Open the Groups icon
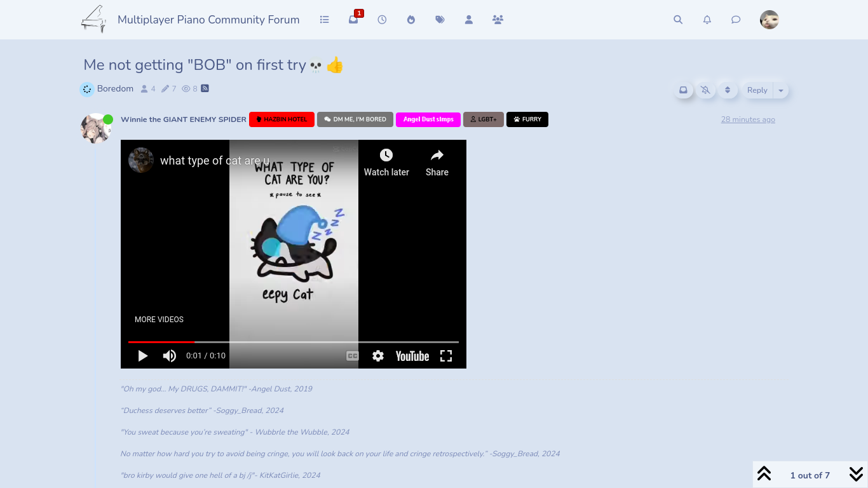The width and height of the screenshot is (868, 488). click(498, 20)
